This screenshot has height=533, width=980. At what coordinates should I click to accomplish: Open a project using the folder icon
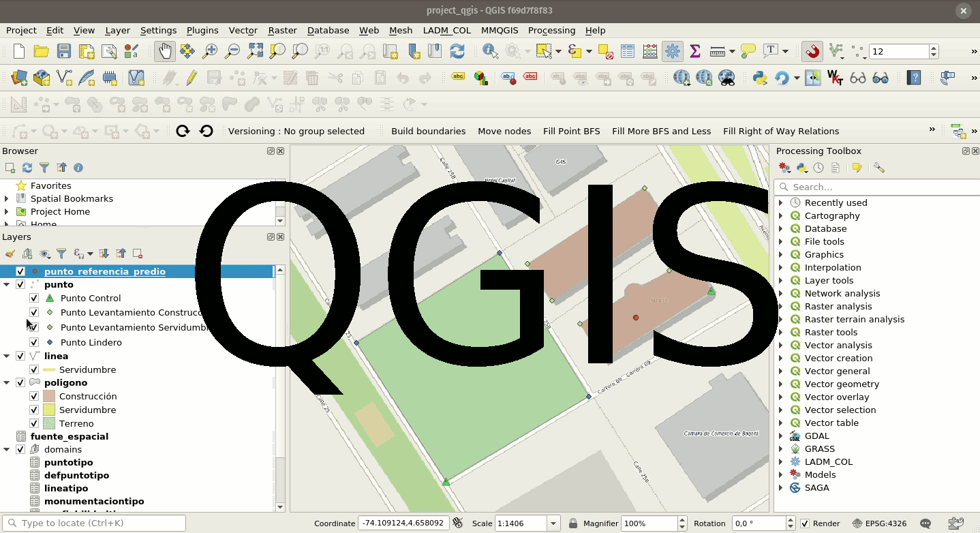tap(41, 51)
